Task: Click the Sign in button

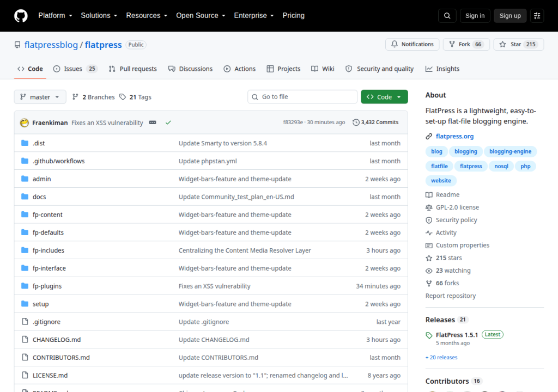Action: click(x=475, y=16)
